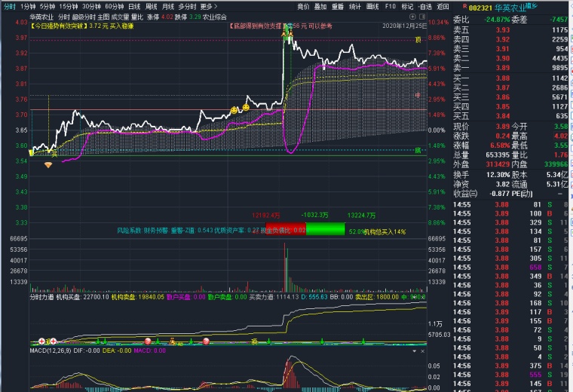The width and height of the screenshot is (573, 392).
Task: Click the 底 marker at the chart's right edge
Action: tap(418, 149)
